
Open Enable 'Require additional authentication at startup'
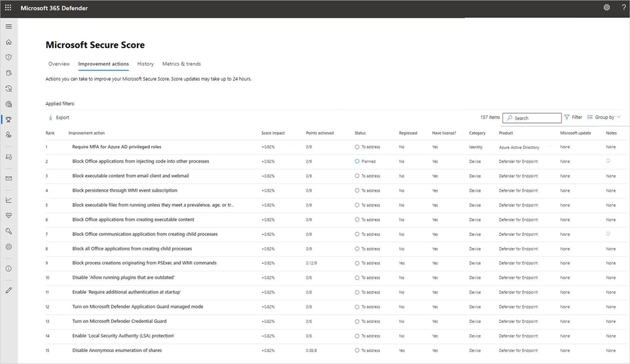point(126,292)
